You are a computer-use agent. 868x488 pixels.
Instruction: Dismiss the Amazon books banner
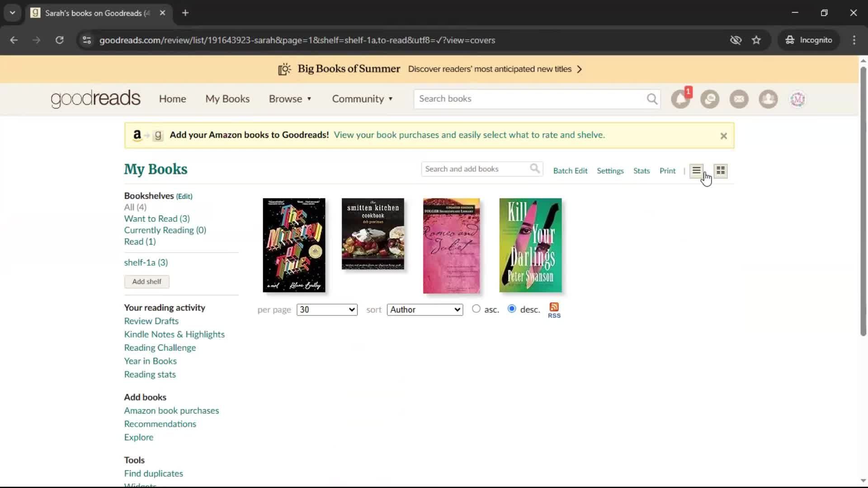click(x=723, y=136)
